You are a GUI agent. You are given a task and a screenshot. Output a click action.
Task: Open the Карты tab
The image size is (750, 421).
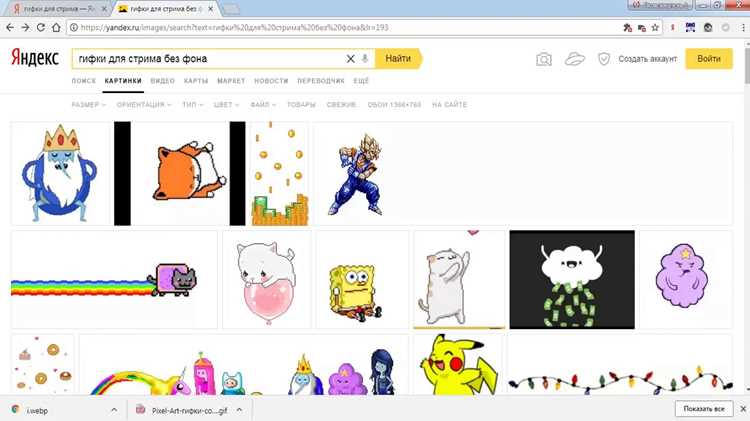pos(196,81)
